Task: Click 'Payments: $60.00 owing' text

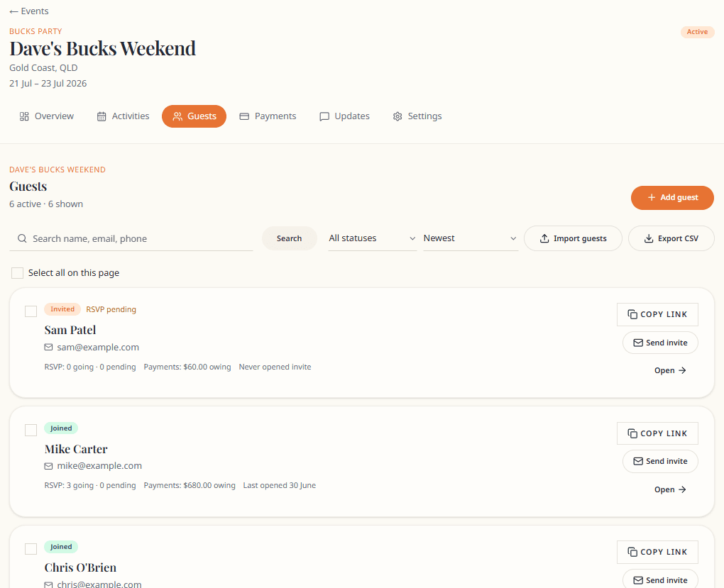Action: [x=187, y=367]
